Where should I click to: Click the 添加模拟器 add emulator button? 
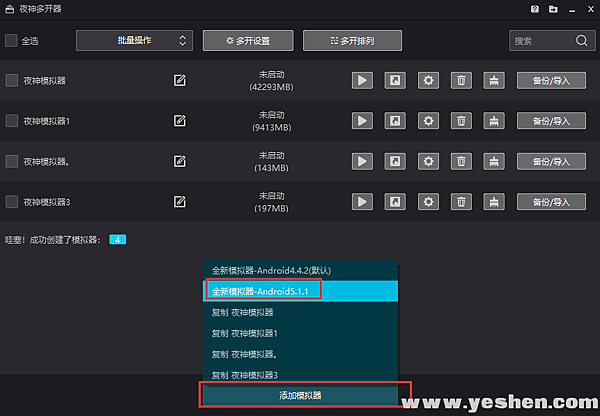pyautogui.click(x=300, y=395)
